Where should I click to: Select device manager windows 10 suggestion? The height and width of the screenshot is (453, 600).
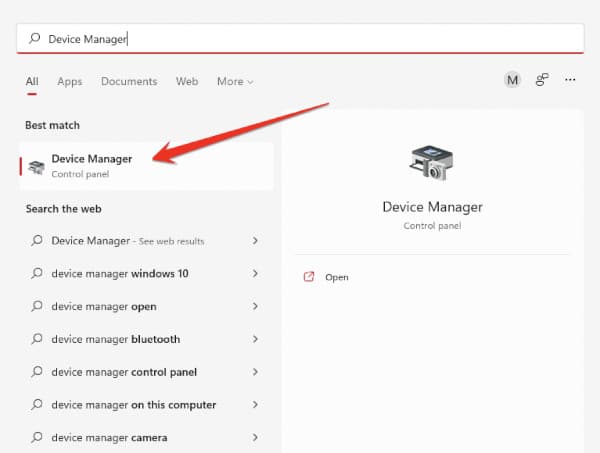[x=145, y=274]
